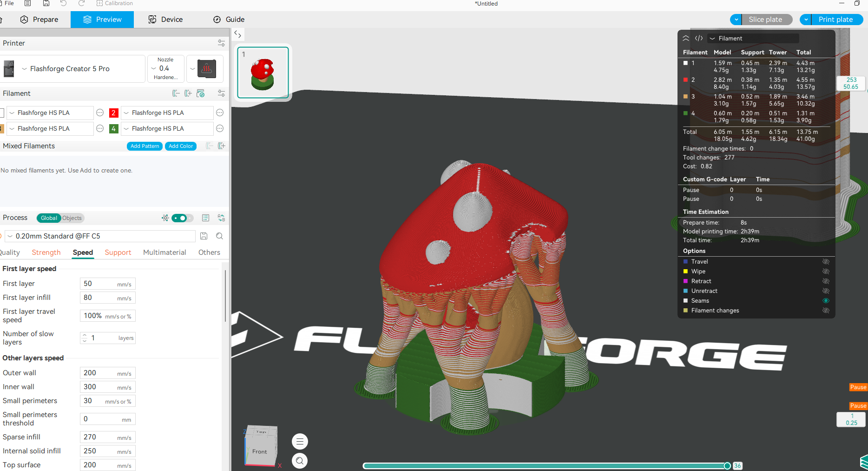Open the Print plate dropdown arrow
868x471 pixels.
point(806,20)
